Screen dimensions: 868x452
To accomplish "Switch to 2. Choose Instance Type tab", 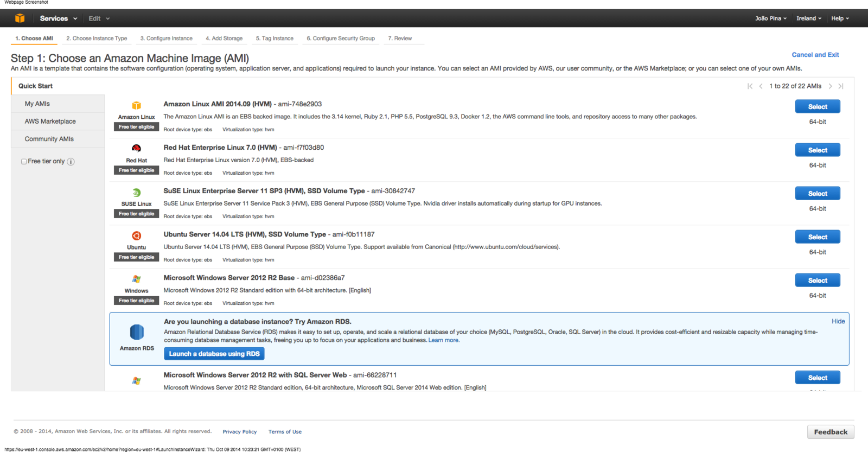I will [x=97, y=39].
